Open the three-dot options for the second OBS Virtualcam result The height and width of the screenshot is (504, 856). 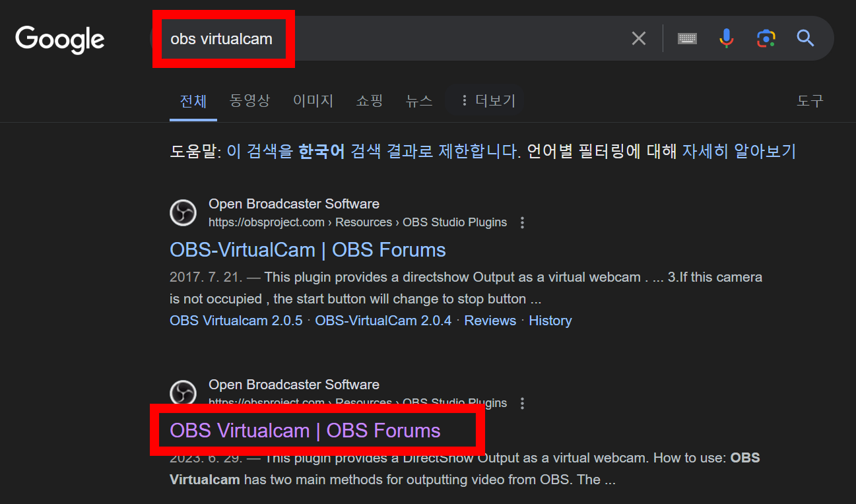(x=522, y=403)
